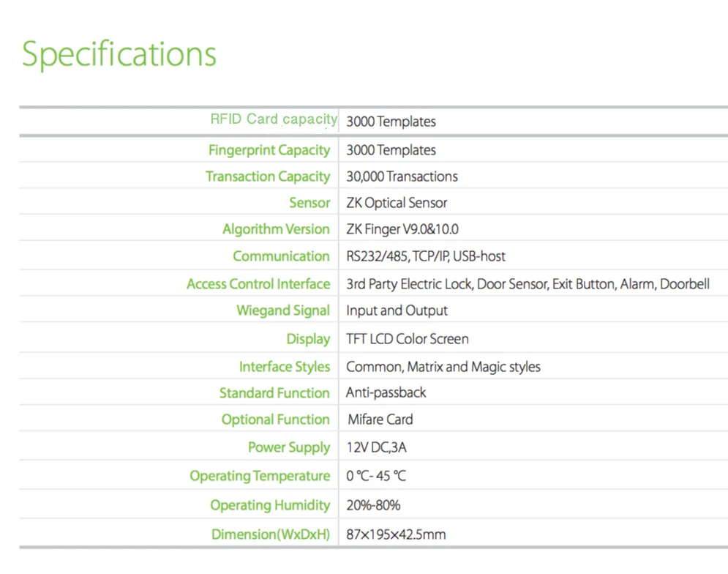This screenshot has width=728, height=574.
Task: Click the "Standard Function" label
Action: [x=274, y=393]
